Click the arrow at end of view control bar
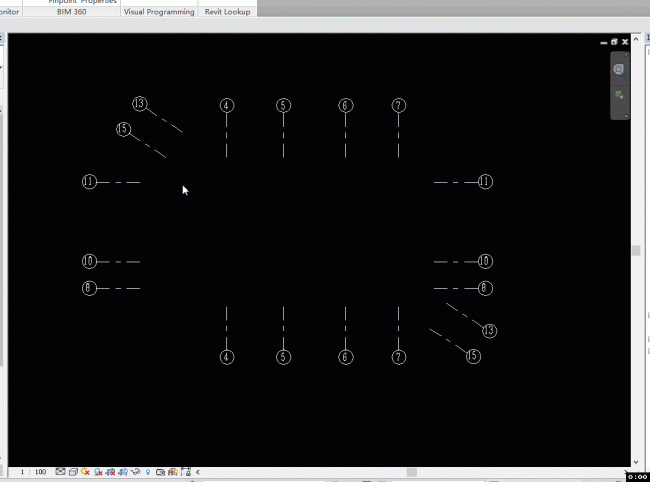The height and width of the screenshot is (482, 650). (x=197, y=471)
